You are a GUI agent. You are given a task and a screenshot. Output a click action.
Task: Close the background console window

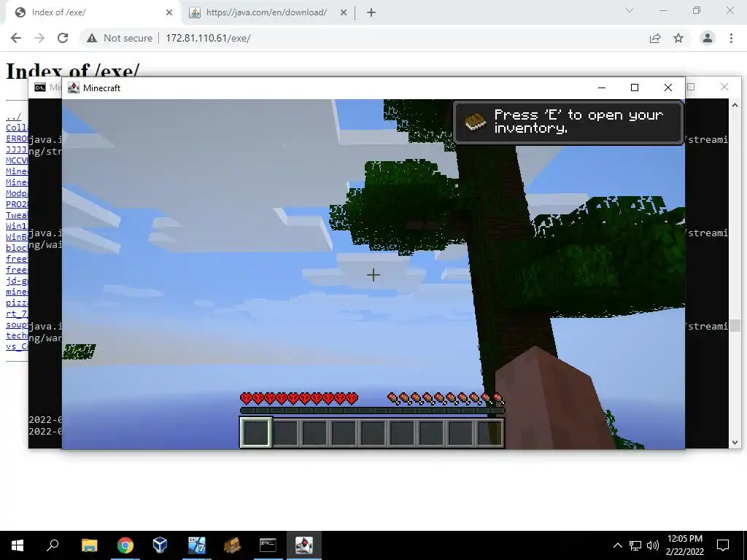[x=724, y=87]
